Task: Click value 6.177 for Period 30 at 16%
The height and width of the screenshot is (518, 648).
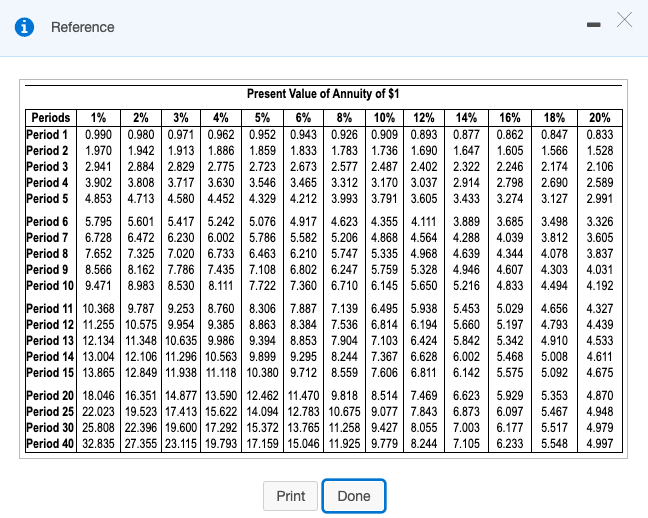Action: click(x=510, y=427)
